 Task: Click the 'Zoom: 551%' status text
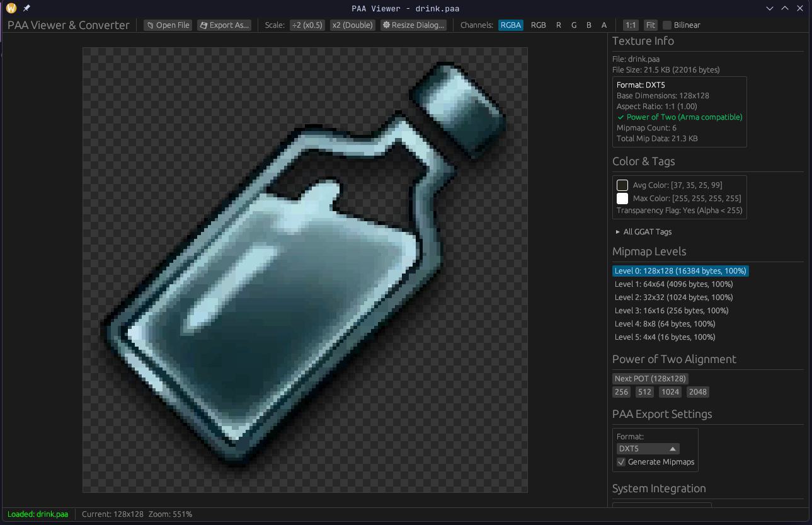click(171, 514)
